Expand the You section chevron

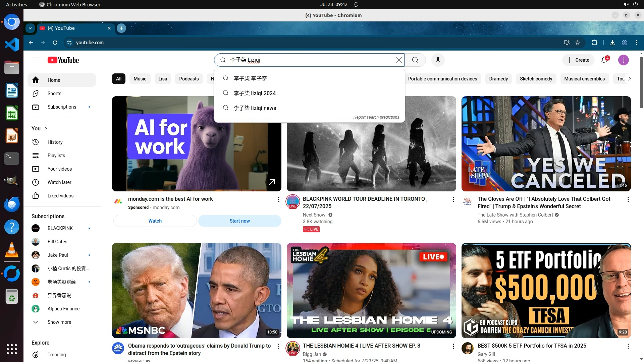tap(46, 129)
